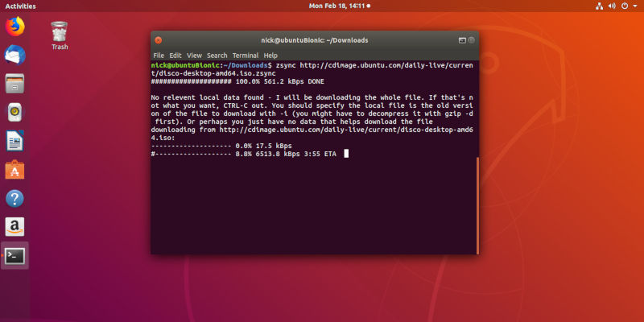The image size is (644, 322).
Task: Click the terminal maximize button
Action: (x=471, y=40)
